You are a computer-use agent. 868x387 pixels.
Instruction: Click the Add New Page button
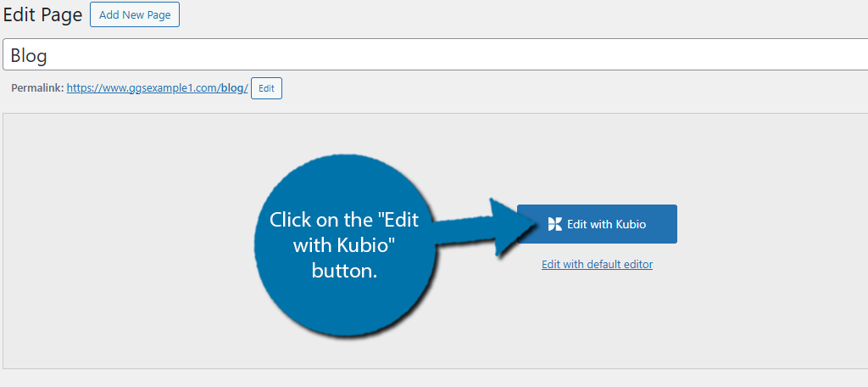(x=135, y=15)
